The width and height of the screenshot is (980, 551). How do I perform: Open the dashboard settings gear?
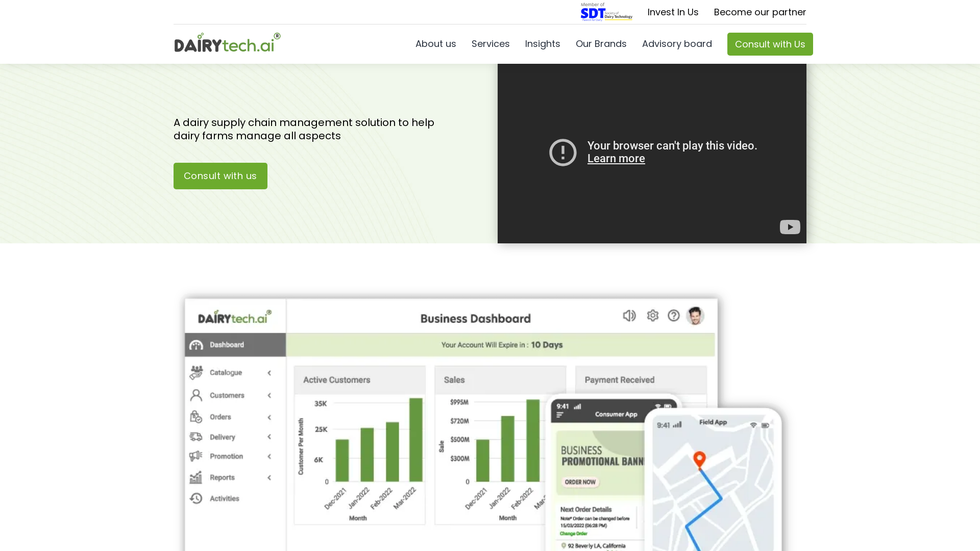(652, 315)
